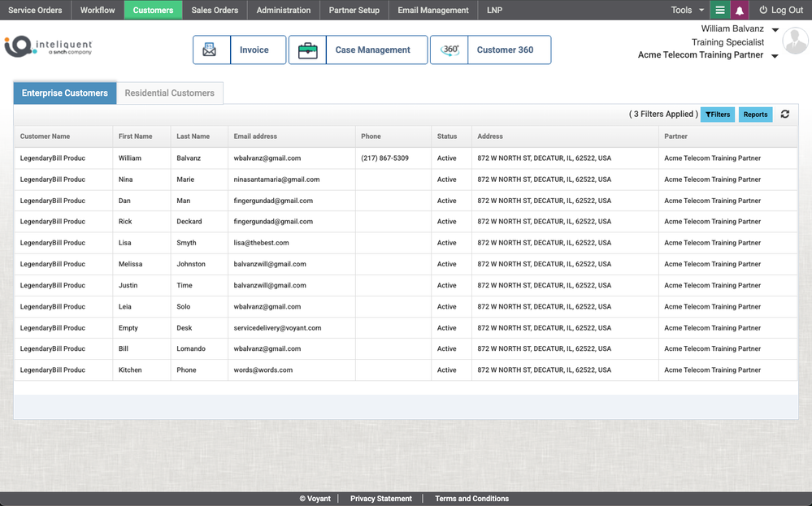
Task: Click the phone number (217) 867-5309
Action: 384,158
